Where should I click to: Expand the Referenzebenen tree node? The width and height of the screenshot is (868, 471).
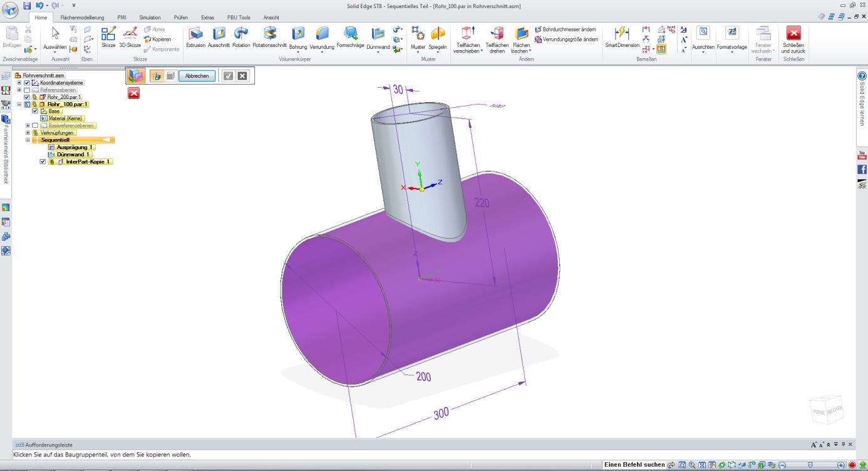click(19, 90)
